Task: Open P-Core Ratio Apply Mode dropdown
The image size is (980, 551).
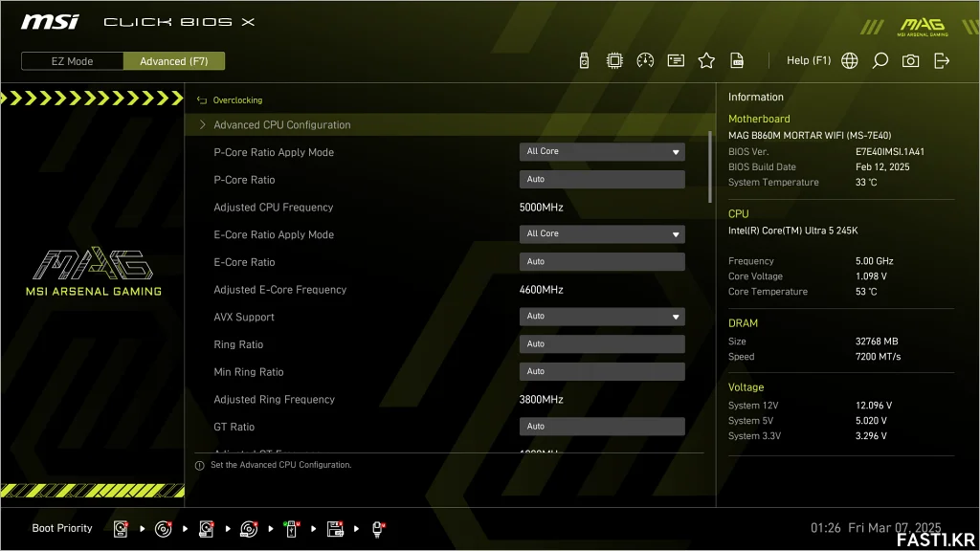Action: pos(602,152)
